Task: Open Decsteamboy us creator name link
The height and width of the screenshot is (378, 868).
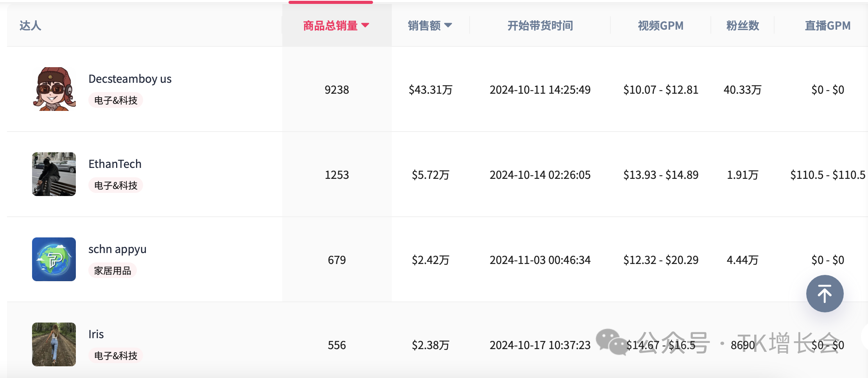Action: tap(130, 79)
